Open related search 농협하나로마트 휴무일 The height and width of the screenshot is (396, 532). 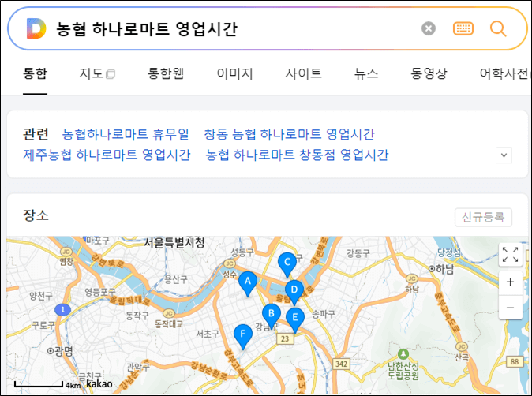[x=126, y=134]
